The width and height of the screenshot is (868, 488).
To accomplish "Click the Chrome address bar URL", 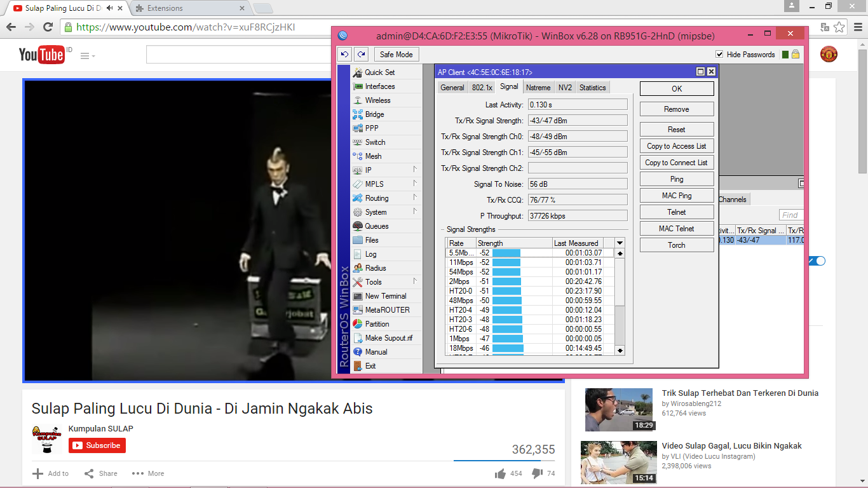I will coord(186,27).
